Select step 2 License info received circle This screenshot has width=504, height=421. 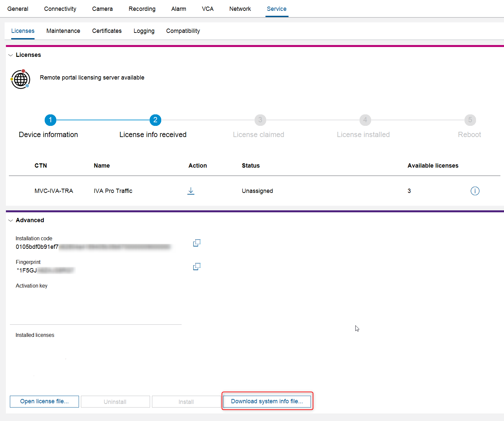(x=155, y=120)
